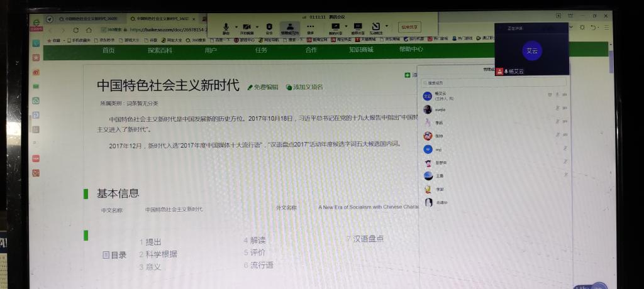Mute the microphone in the Tencent Meeting toolbar
The height and width of the screenshot is (289, 644).
coord(226,27)
